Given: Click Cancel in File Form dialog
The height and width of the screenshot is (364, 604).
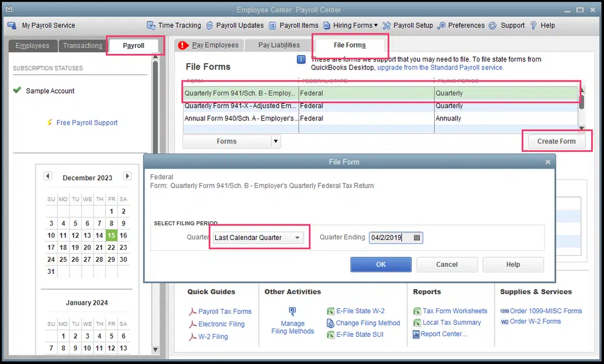Looking at the screenshot, I should [x=447, y=265].
